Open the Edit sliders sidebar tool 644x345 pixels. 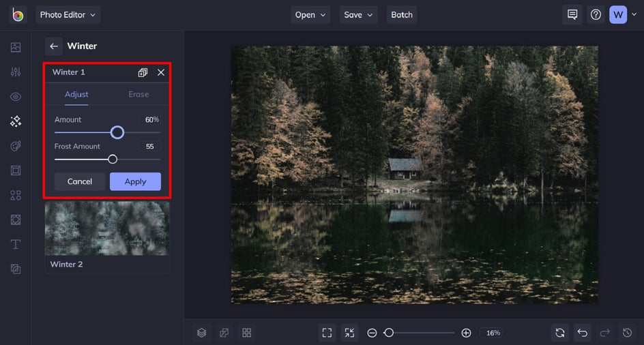(16, 72)
